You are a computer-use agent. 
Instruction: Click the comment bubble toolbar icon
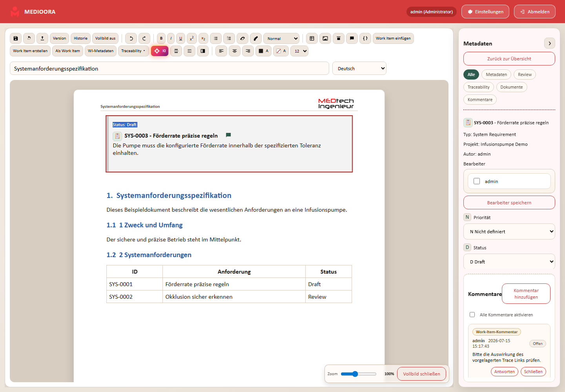pyautogui.click(x=352, y=38)
